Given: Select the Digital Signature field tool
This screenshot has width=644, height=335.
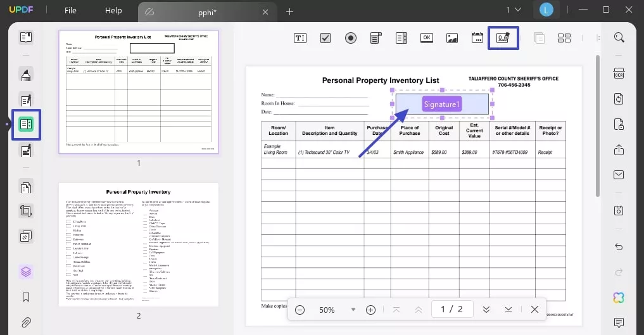Looking at the screenshot, I should point(503,38).
